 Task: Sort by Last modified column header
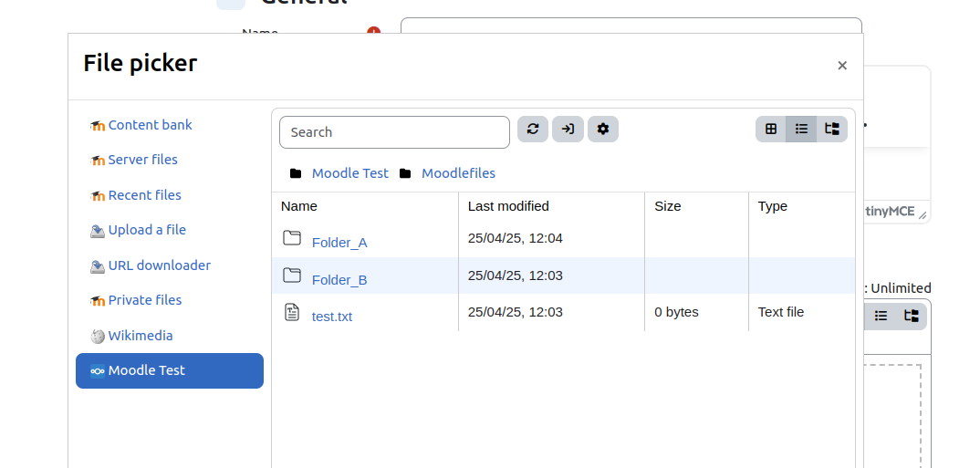click(508, 206)
